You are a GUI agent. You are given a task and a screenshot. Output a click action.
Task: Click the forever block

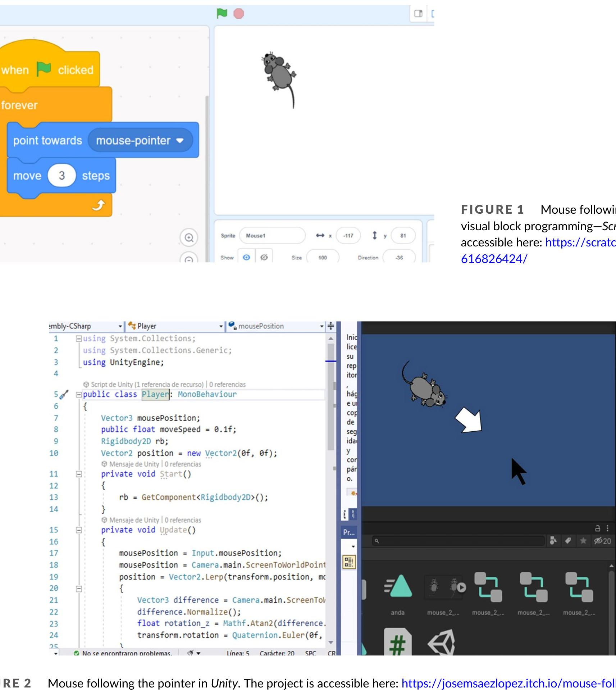tap(56, 105)
